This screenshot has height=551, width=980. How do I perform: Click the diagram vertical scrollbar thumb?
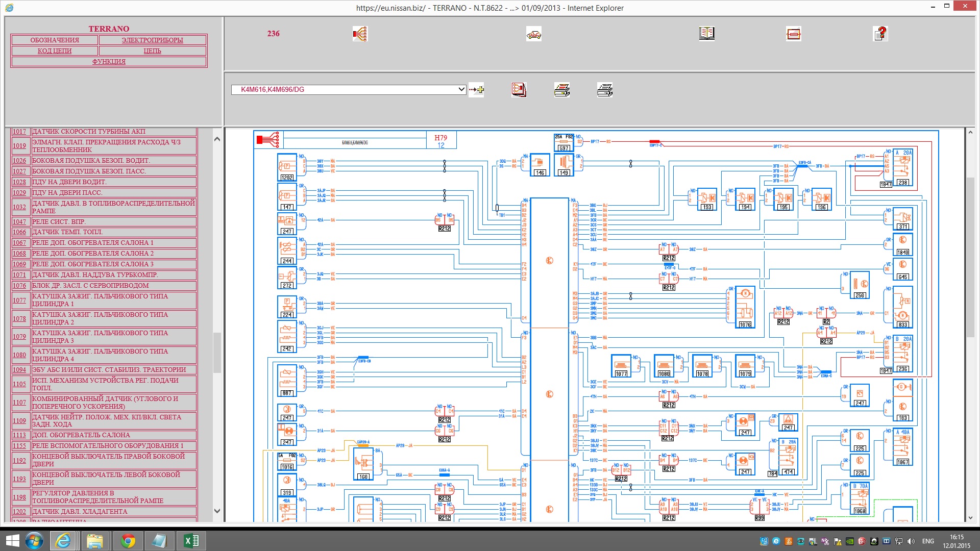[970, 257]
